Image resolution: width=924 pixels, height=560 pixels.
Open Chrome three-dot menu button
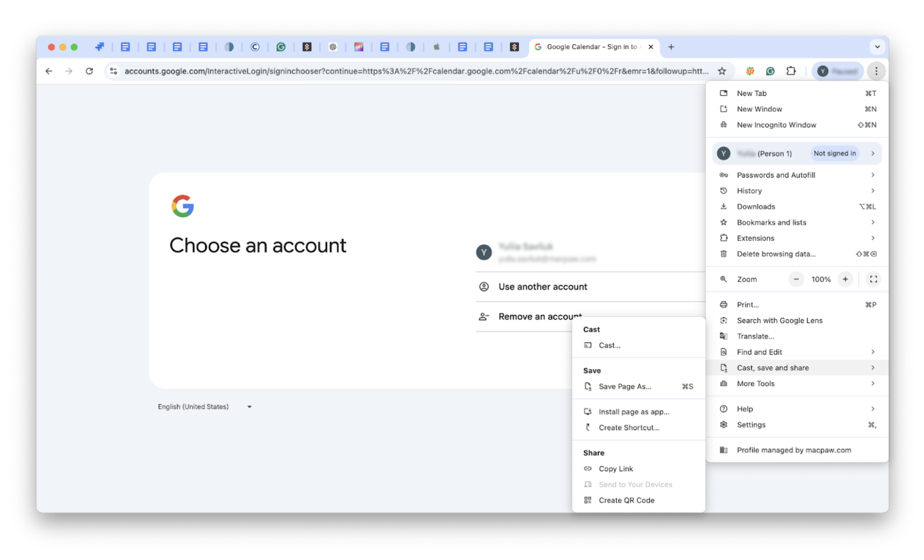point(876,71)
